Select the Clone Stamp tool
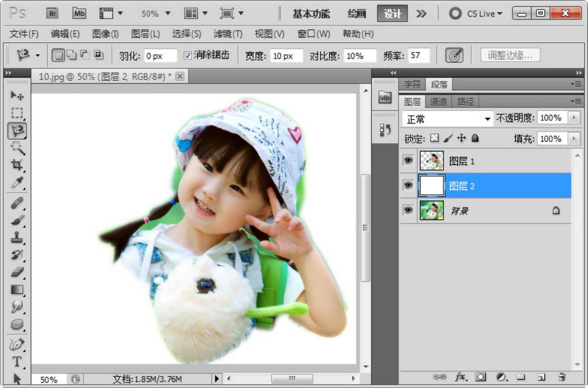 (x=17, y=237)
